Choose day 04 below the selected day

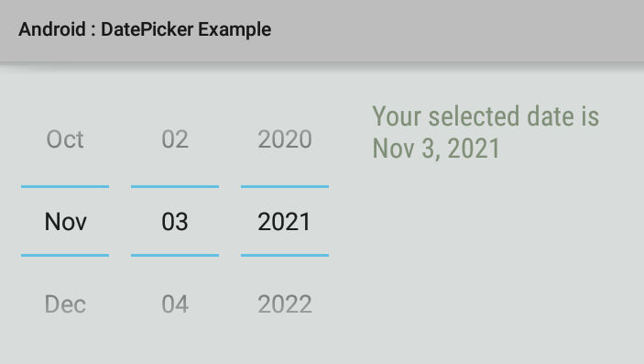click(175, 304)
